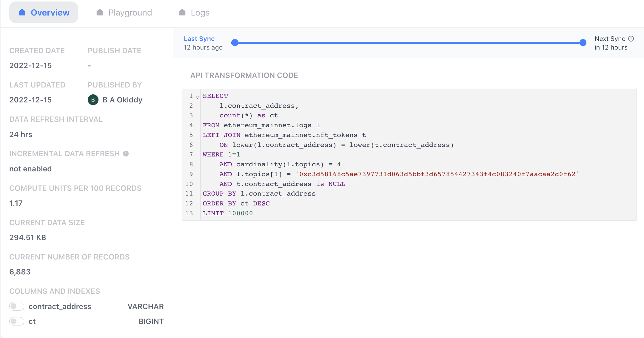Click the Playground tab icon
The height and width of the screenshot is (338, 644).
click(100, 12)
